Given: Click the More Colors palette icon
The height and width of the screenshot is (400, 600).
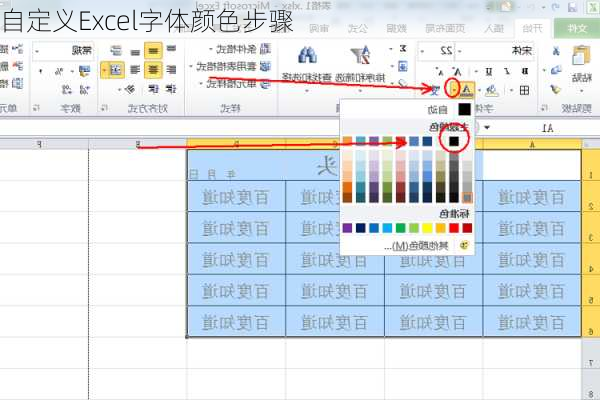Looking at the screenshot, I should (464, 245).
